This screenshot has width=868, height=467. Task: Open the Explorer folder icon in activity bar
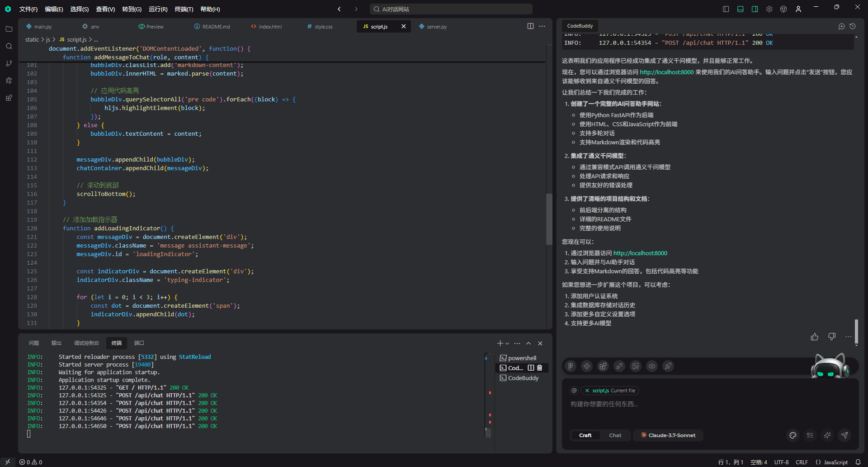(9, 29)
